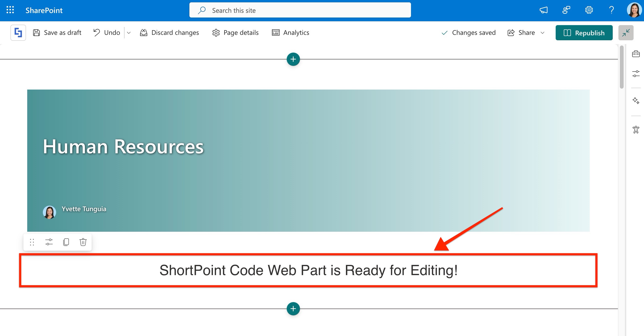The image size is (644, 336).
Task: Click the move web part drag handle
Action: (x=32, y=242)
